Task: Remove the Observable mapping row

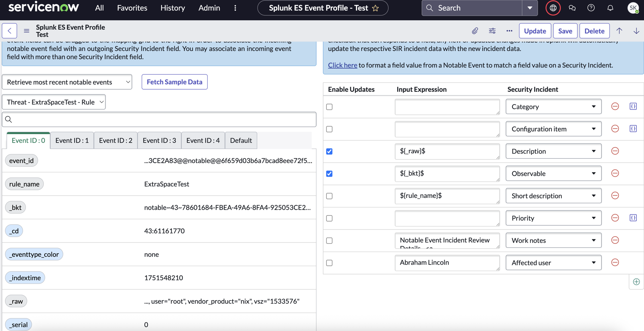Action: tap(615, 174)
